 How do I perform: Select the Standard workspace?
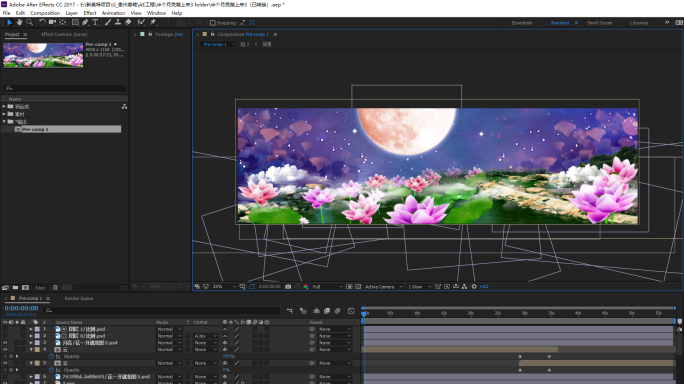(x=560, y=23)
